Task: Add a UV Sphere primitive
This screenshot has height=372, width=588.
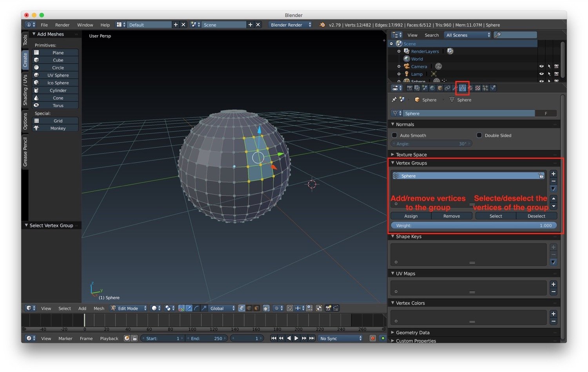Action: coord(55,75)
